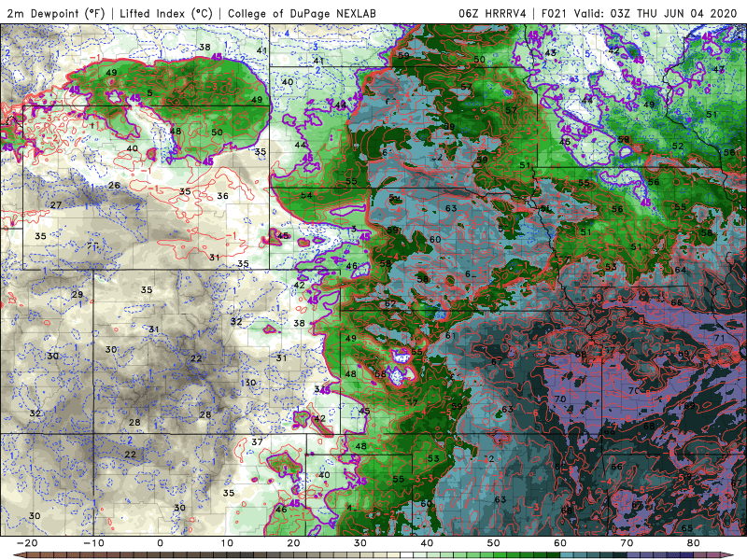Click the 10 label on the color scale

click(227, 543)
